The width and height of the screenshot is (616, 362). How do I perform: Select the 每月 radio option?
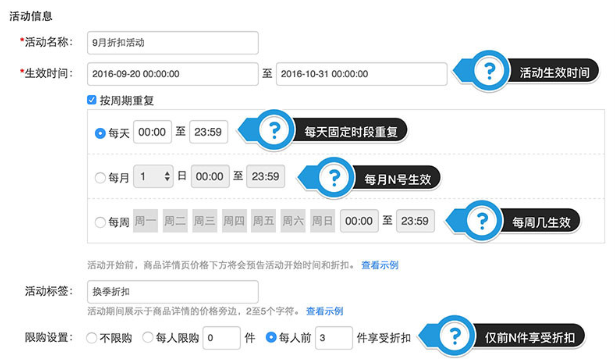click(100, 178)
